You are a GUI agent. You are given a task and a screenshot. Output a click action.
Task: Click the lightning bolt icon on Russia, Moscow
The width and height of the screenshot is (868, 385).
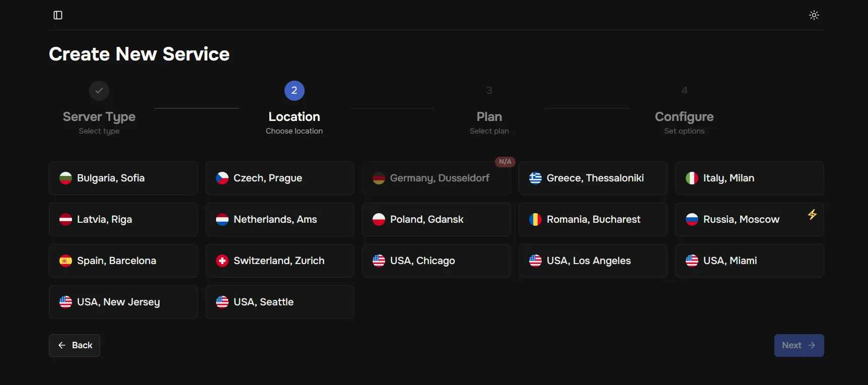[812, 214]
